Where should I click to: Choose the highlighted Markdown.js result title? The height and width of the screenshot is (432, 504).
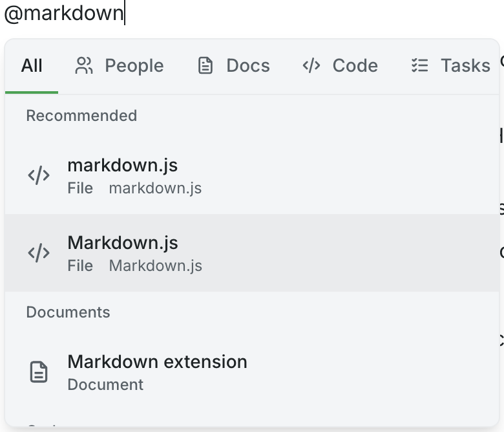pos(123,243)
